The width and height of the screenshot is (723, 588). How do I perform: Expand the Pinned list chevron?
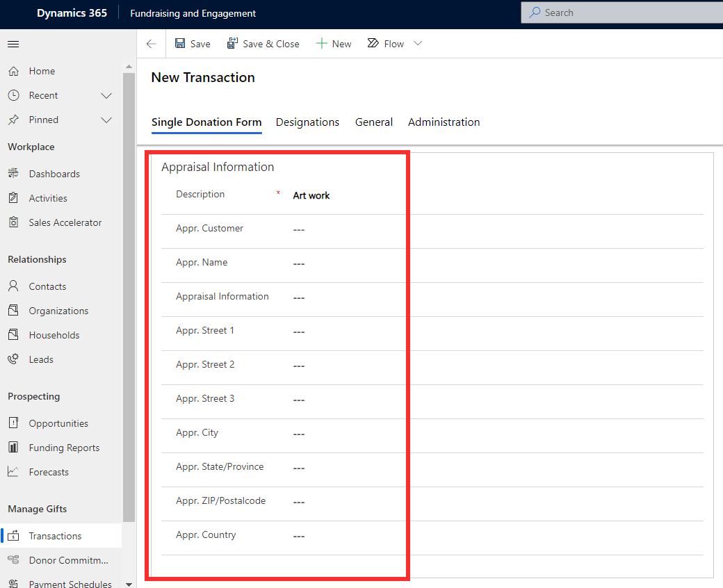[x=106, y=120]
